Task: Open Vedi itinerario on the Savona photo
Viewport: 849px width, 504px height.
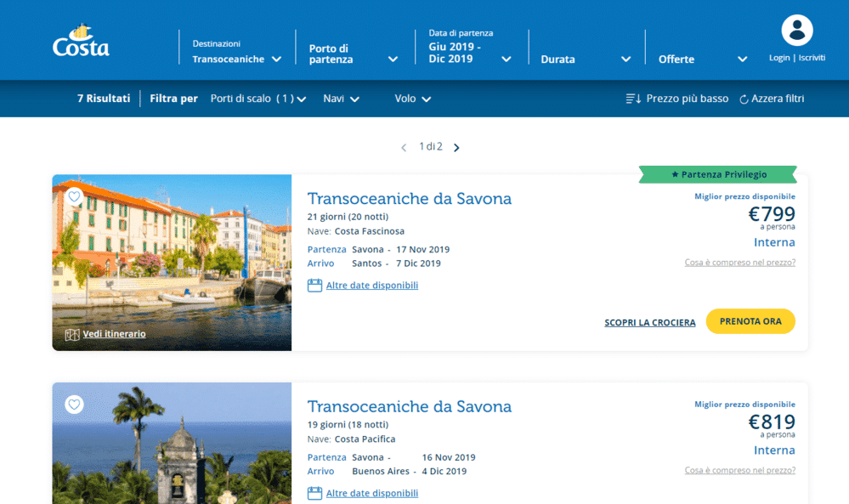Action: click(x=114, y=334)
